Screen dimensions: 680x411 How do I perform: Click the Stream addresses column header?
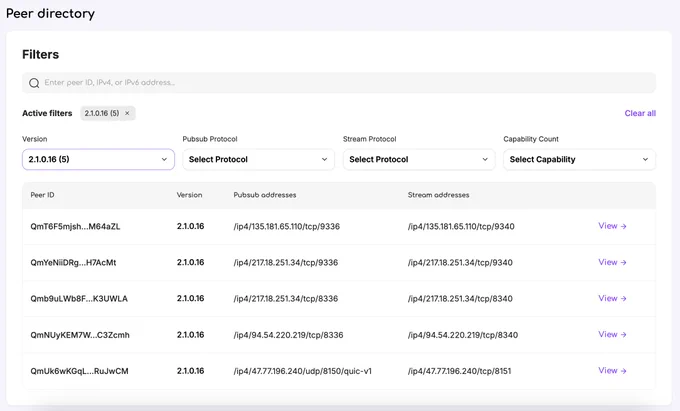coord(438,195)
